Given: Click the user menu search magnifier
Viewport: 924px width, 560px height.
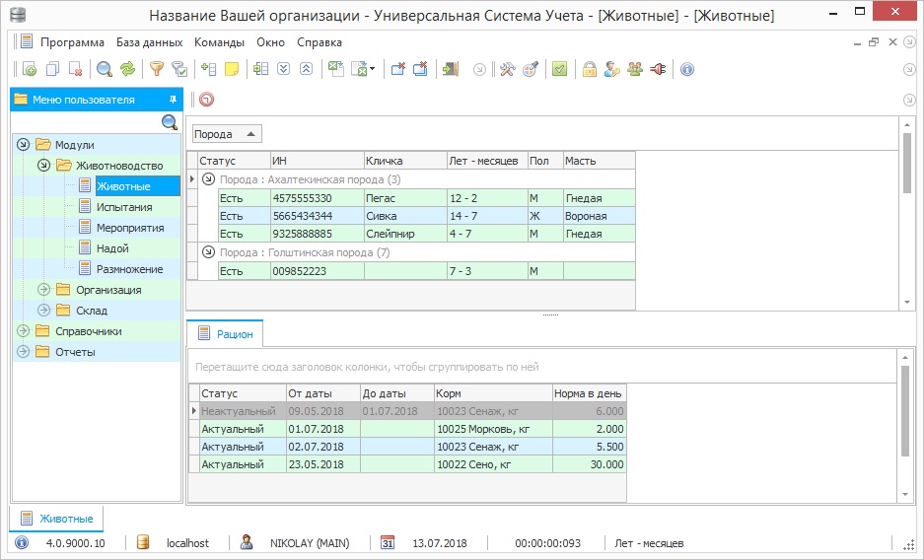Looking at the screenshot, I should (x=170, y=122).
